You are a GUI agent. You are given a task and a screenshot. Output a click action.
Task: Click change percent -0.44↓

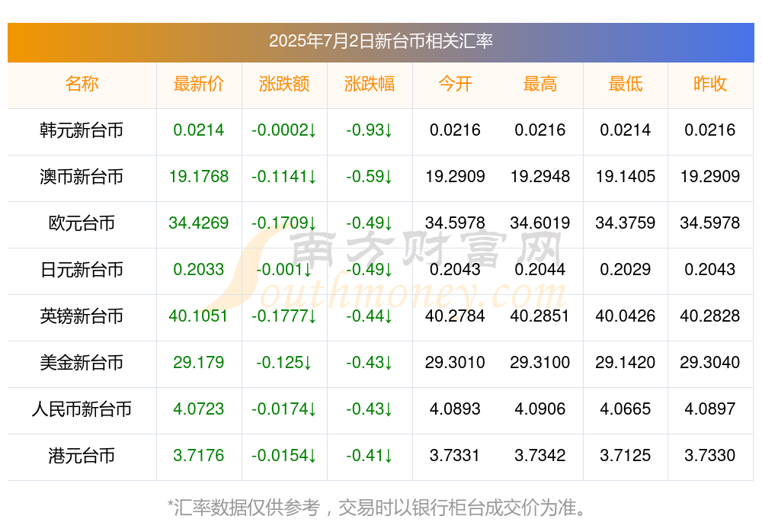click(370, 316)
